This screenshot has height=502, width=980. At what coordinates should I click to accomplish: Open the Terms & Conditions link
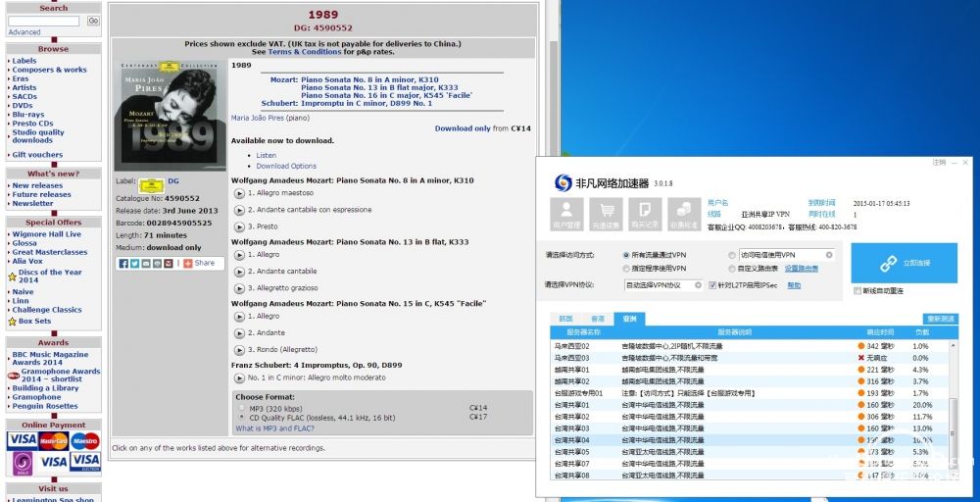click(305, 52)
